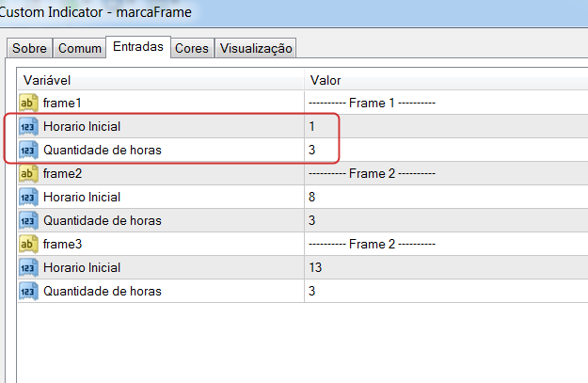Screen dimensions: 588x383
Task: Click the string icon beside frame2
Action: (x=28, y=173)
